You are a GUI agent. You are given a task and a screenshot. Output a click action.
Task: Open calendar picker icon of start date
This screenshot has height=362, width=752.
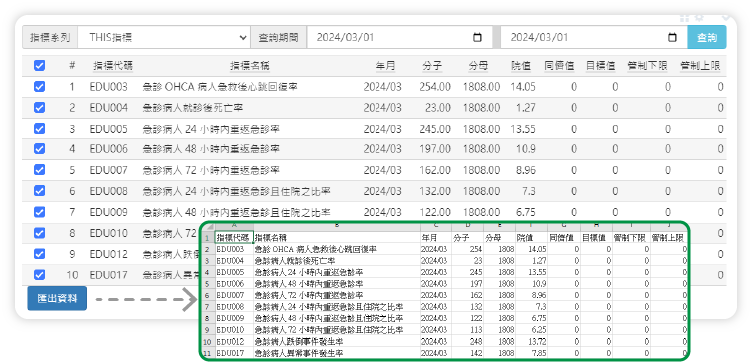pyautogui.click(x=477, y=37)
